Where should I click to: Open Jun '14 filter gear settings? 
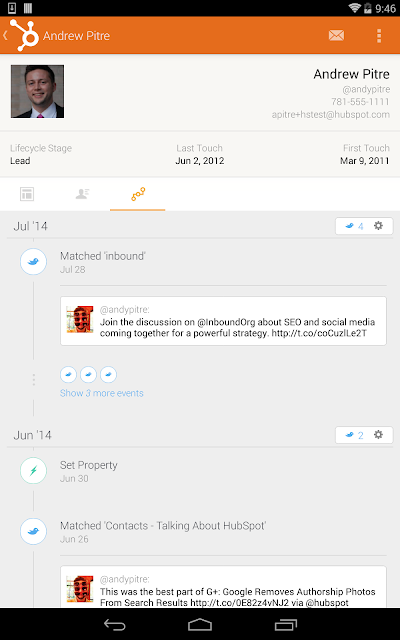(x=378, y=435)
